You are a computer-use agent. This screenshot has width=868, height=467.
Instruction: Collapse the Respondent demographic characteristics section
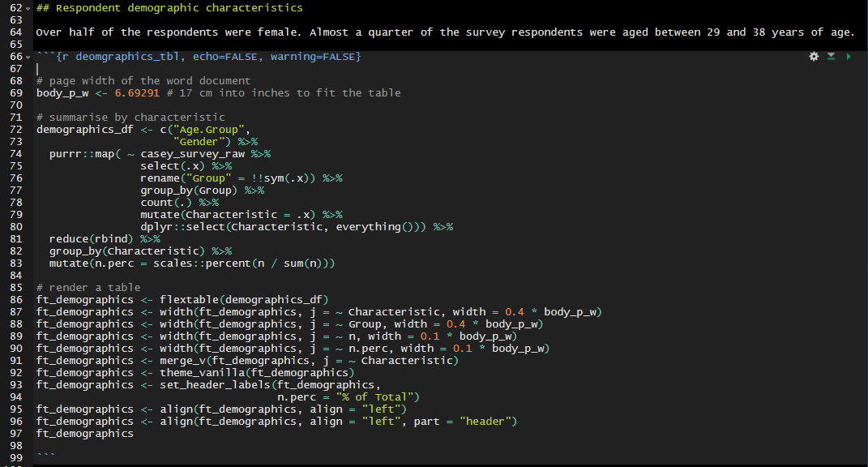pyautogui.click(x=28, y=8)
